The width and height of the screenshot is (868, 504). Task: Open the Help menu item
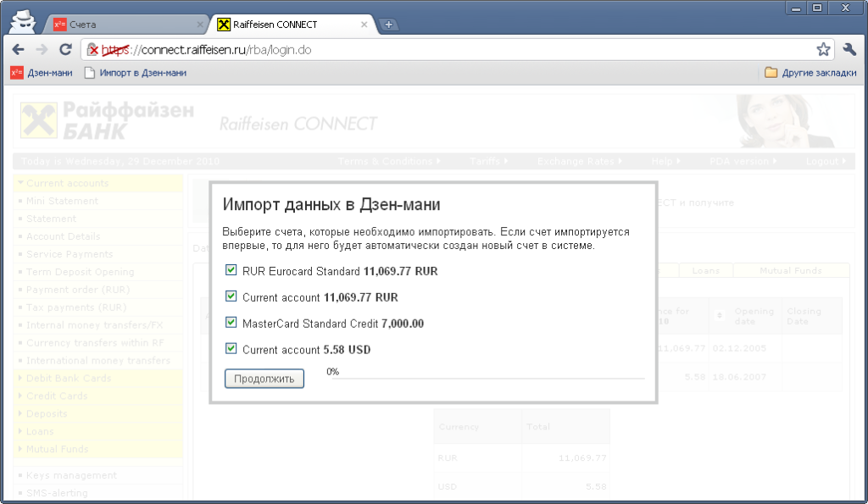click(x=666, y=161)
